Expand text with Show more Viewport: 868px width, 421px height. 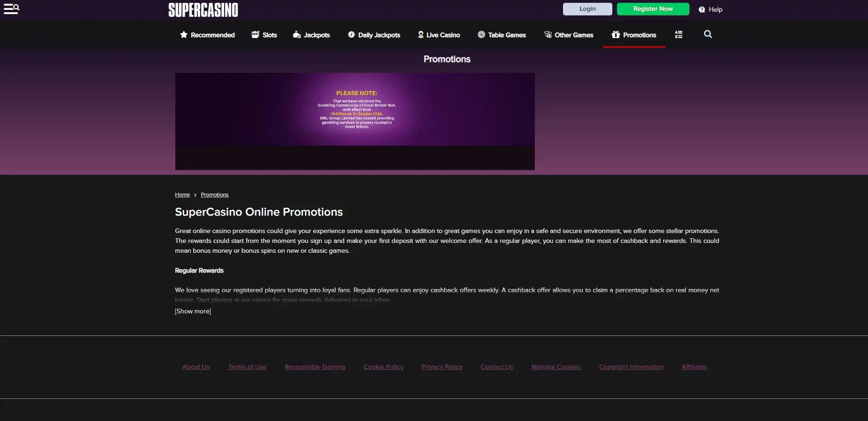click(193, 312)
